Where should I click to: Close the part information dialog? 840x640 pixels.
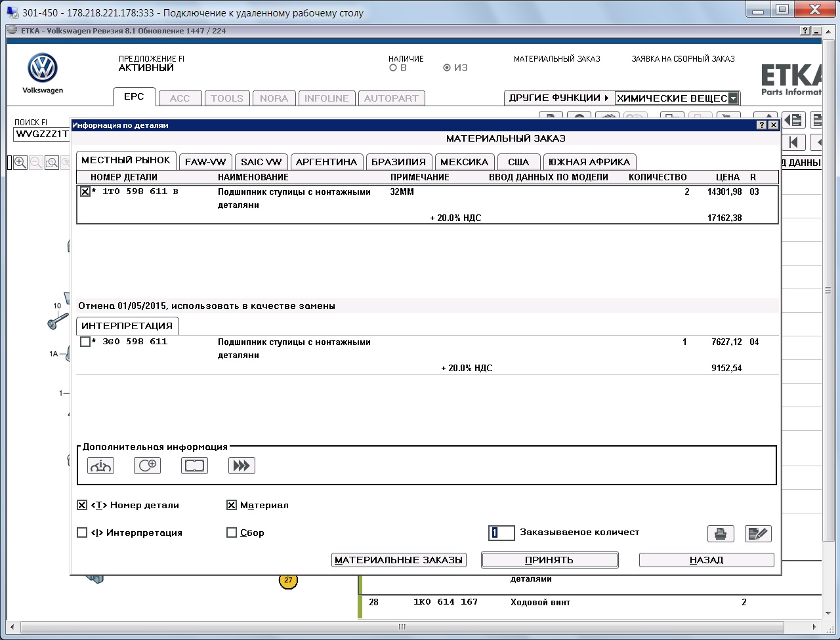773,125
